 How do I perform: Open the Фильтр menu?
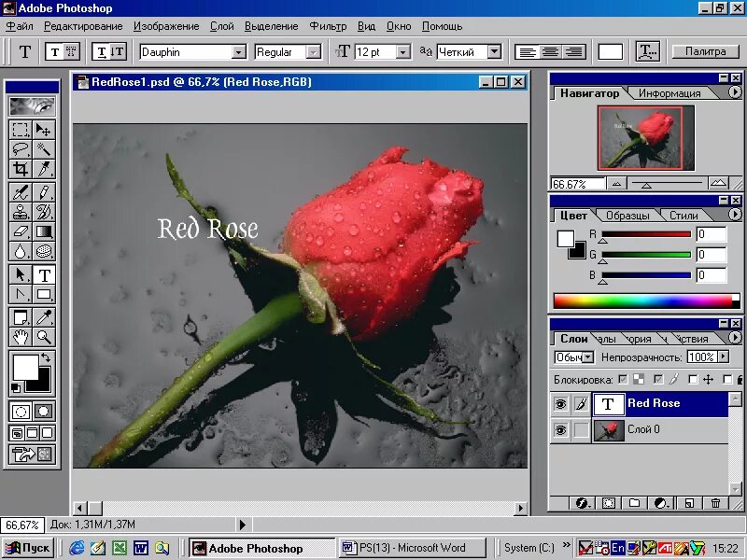click(329, 26)
